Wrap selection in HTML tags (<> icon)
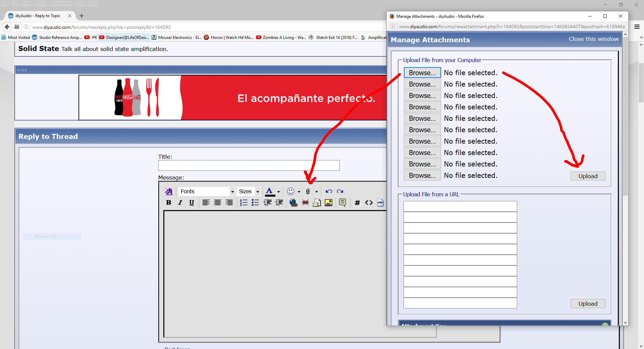 (369, 202)
